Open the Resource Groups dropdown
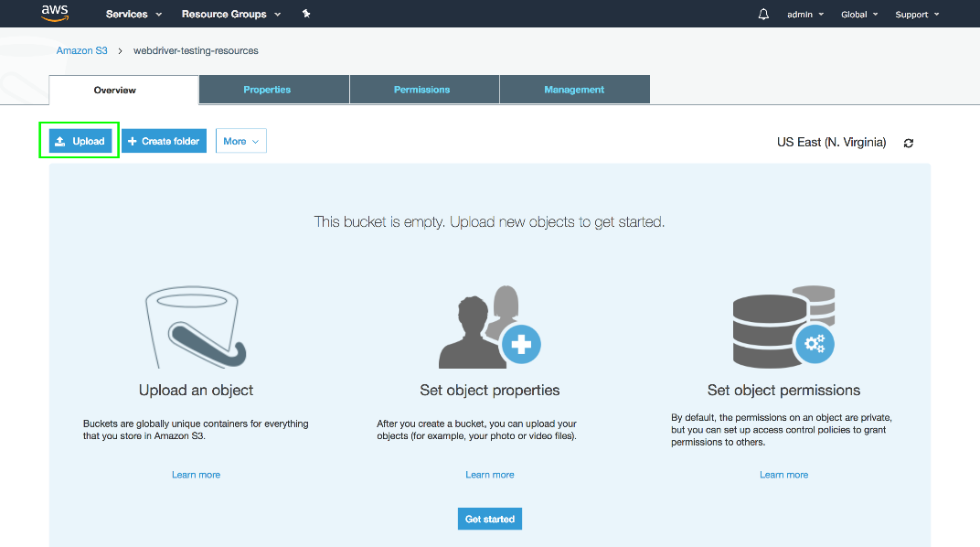The width and height of the screenshot is (980, 547). pos(231,15)
